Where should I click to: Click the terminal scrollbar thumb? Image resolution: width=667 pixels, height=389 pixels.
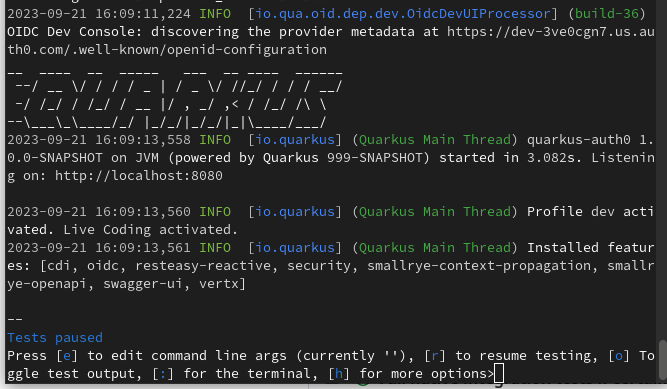663,360
